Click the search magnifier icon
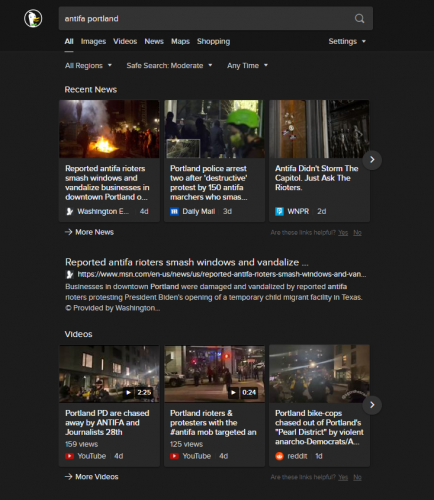The height and width of the screenshot is (500, 434). 359,18
